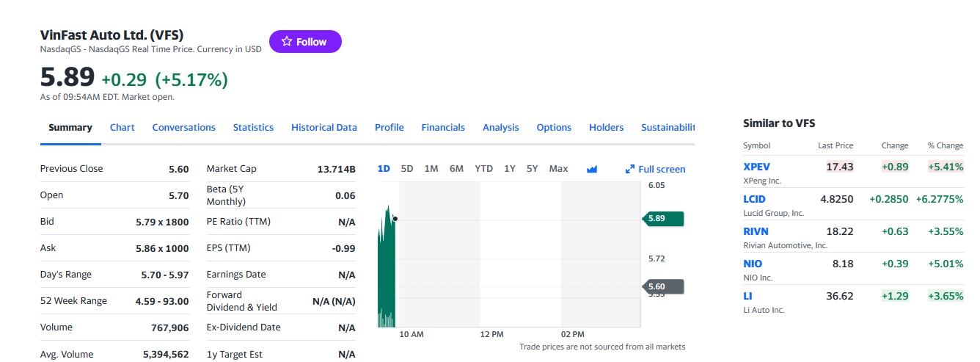This screenshot has width=980, height=362.
Task: Click the NIO change value +0.39
Action: [x=895, y=264]
